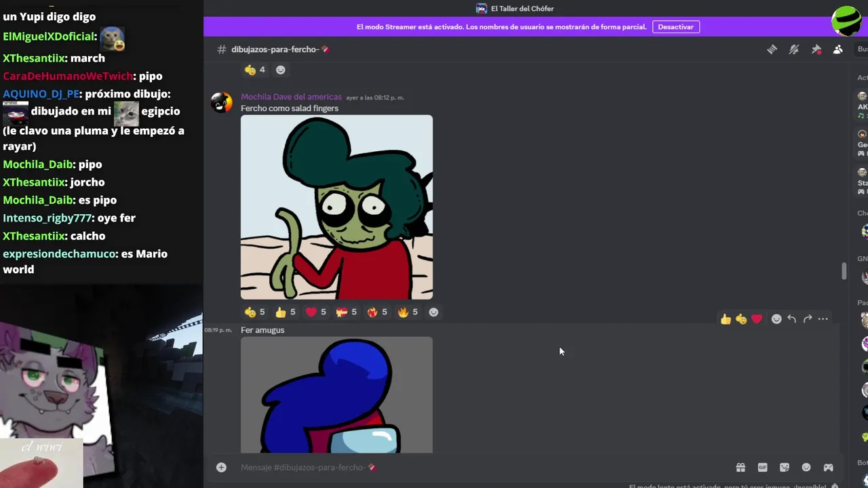
Task: Forward the message with arrow icon
Action: pos(807,319)
